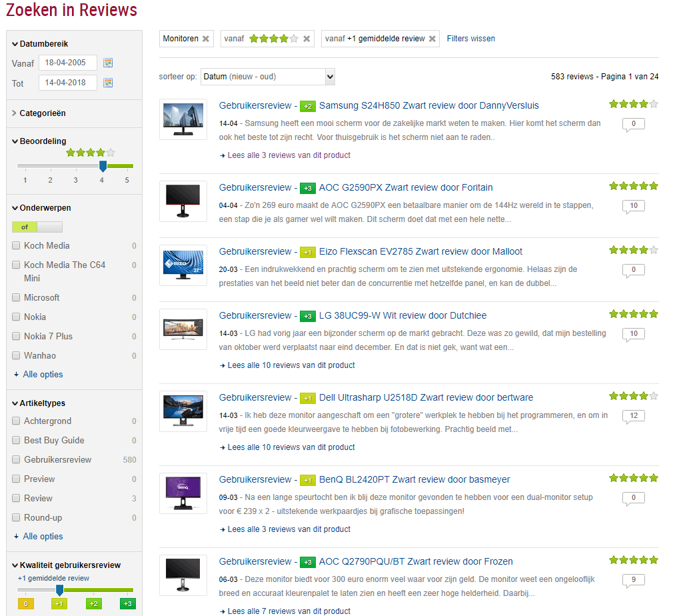Open Samsung S24H850 Zwart review title
The height and width of the screenshot is (616, 697).
point(429,105)
